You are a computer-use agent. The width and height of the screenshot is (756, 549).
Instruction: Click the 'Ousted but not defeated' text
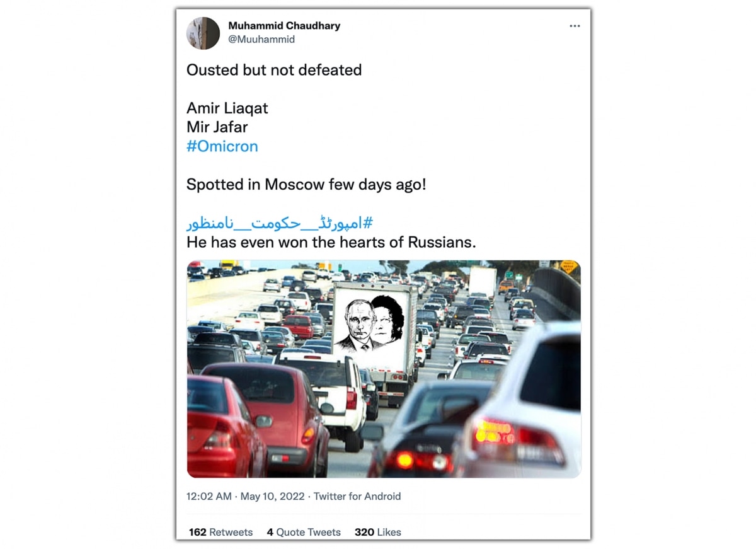click(x=274, y=70)
